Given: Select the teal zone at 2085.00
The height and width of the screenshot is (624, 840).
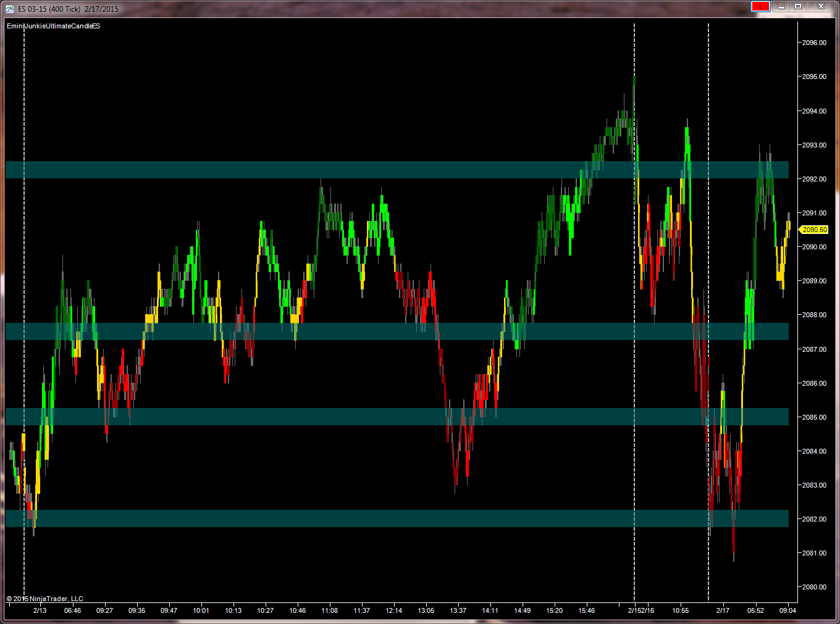Looking at the screenshot, I should (397, 417).
